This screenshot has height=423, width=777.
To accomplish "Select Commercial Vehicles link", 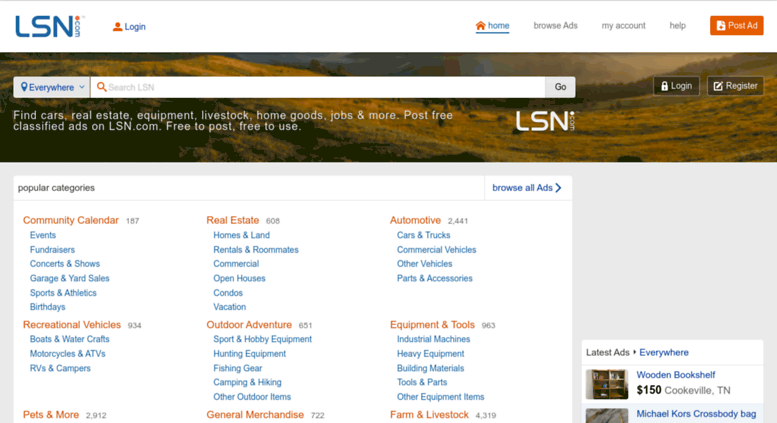I will pos(437,250).
